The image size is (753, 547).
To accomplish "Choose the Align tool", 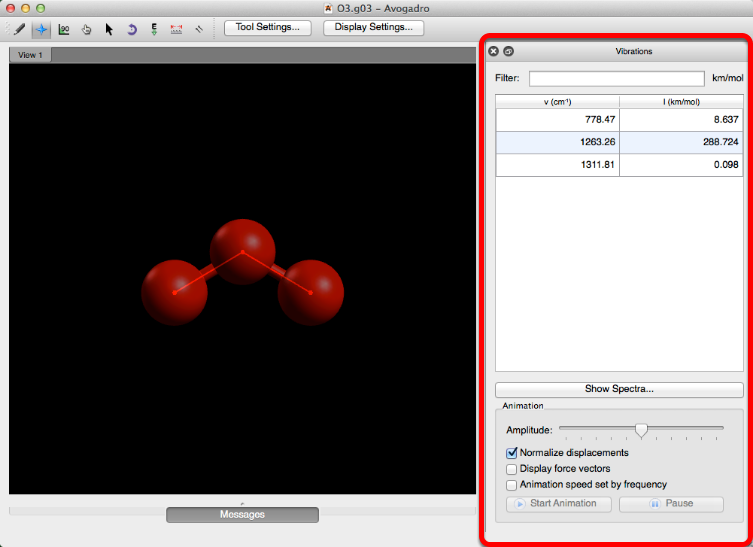I will tap(199, 29).
